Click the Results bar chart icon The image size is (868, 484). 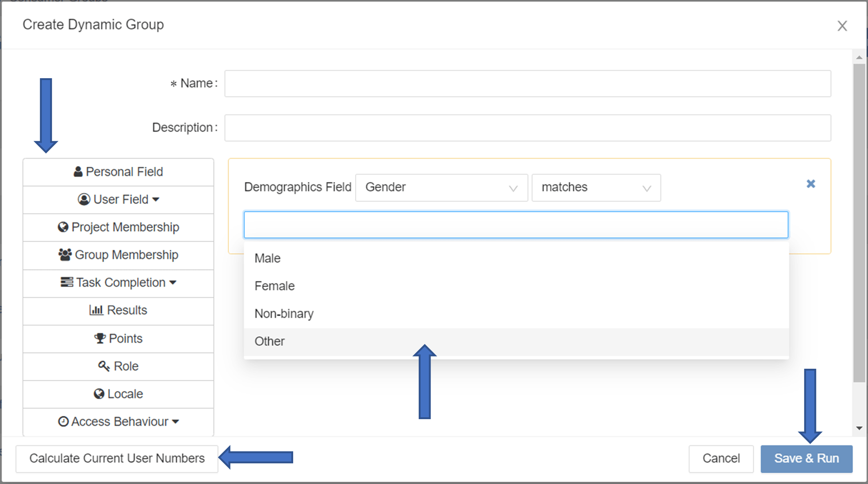click(96, 310)
